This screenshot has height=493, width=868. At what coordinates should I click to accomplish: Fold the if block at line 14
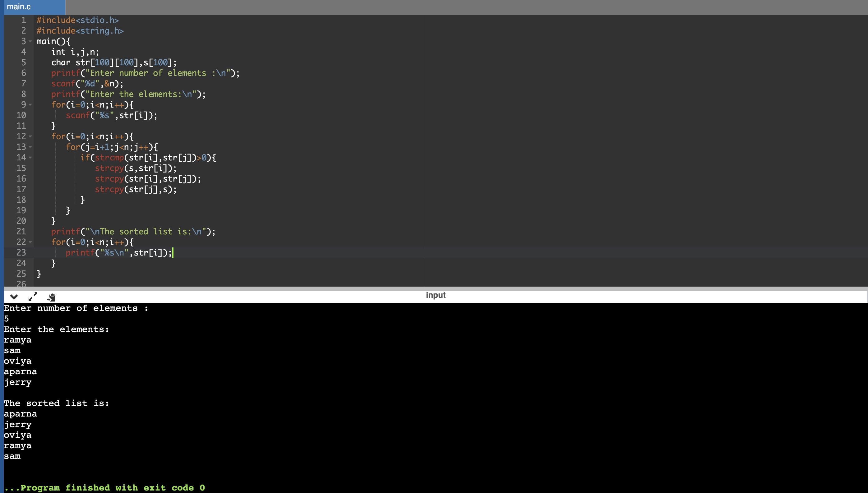coord(30,158)
